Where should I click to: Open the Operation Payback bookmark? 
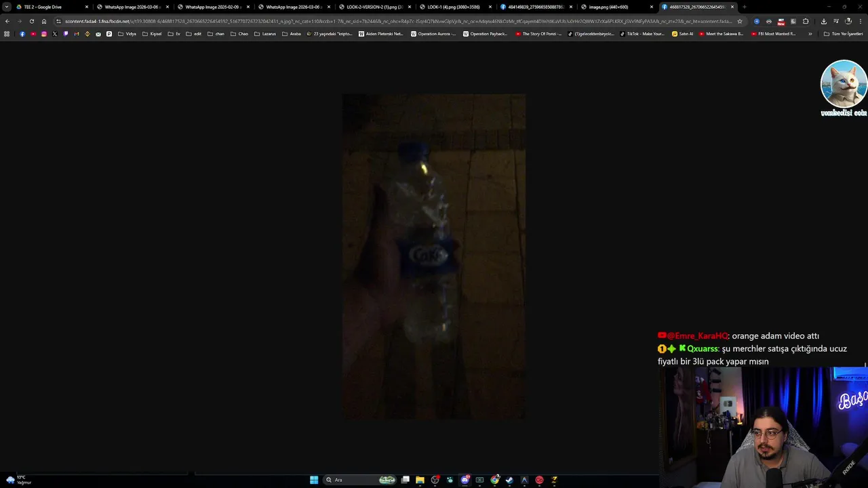[485, 34]
